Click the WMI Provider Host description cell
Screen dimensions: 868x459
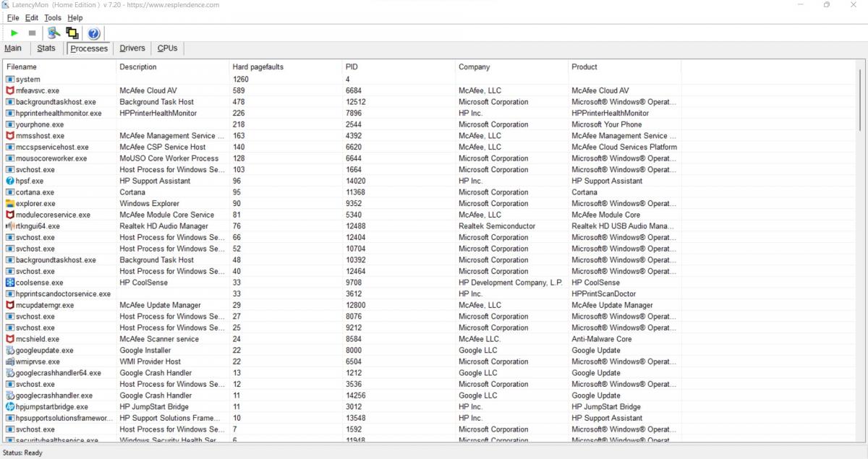point(150,362)
